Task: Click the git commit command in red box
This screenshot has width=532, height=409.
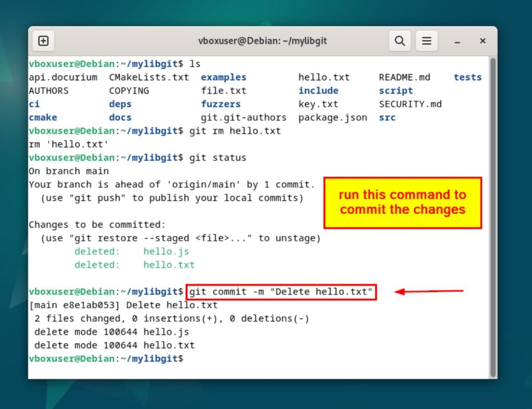Action: point(282,291)
